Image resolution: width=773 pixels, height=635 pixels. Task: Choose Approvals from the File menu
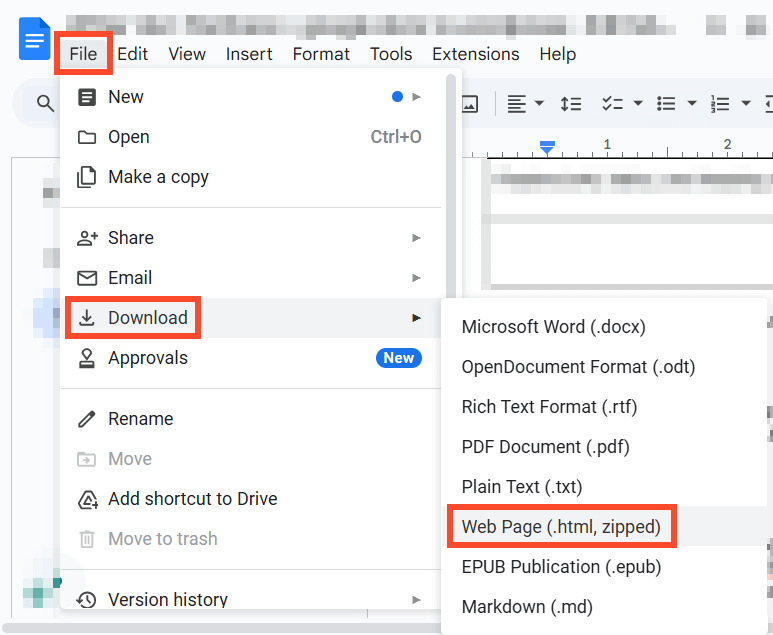tap(251, 357)
